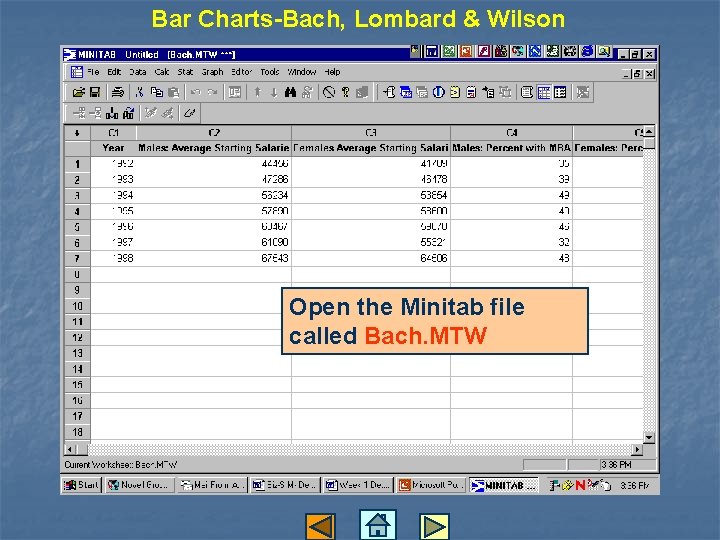Click the worksheet icon beside File menu
The height and width of the screenshot is (540, 720).
pos(76,72)
